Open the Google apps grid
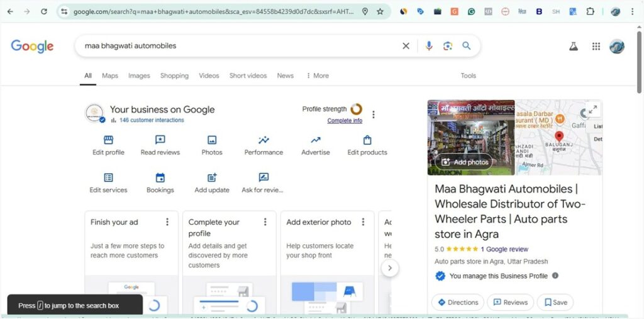 pos(596,46)
